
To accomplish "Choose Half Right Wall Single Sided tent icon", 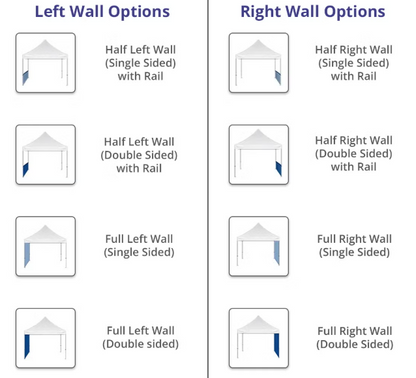I will (x=259, y=63).
